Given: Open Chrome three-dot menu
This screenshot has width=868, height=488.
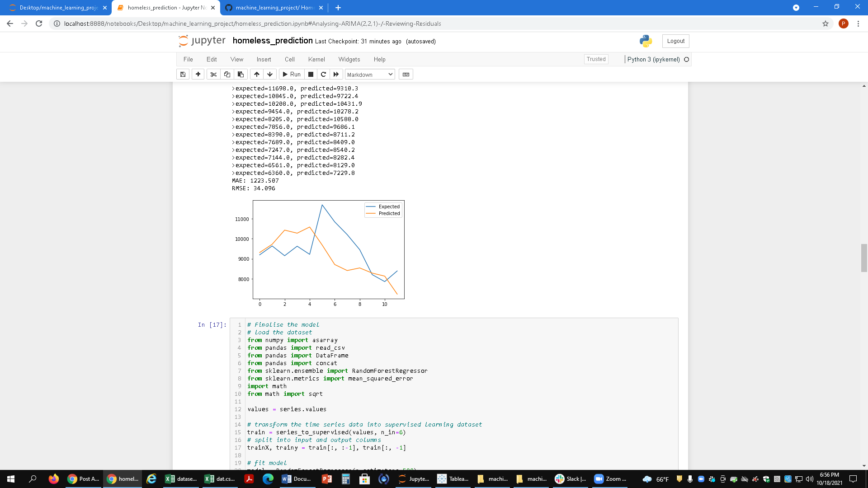Looking at the screenshot, I should (x=858, y=23).
